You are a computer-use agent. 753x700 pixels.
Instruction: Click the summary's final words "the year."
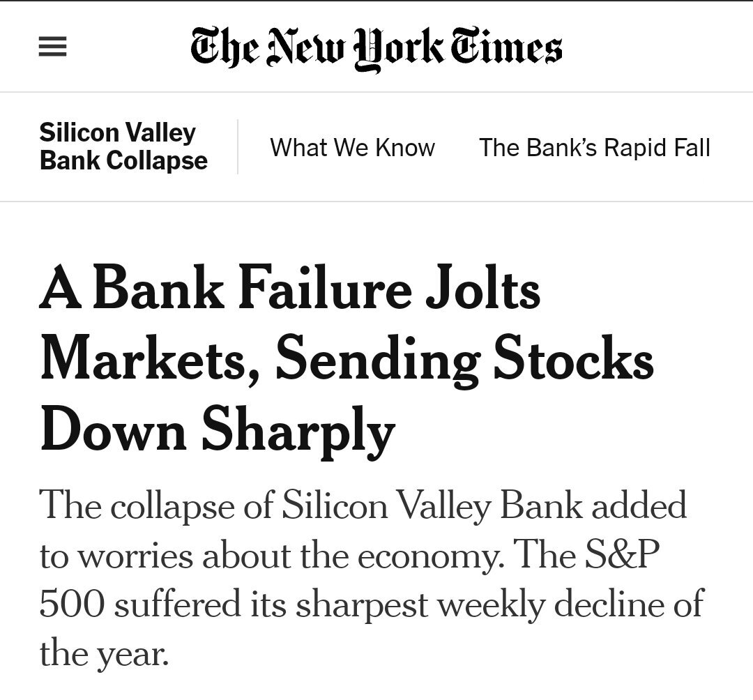[105, 653]
